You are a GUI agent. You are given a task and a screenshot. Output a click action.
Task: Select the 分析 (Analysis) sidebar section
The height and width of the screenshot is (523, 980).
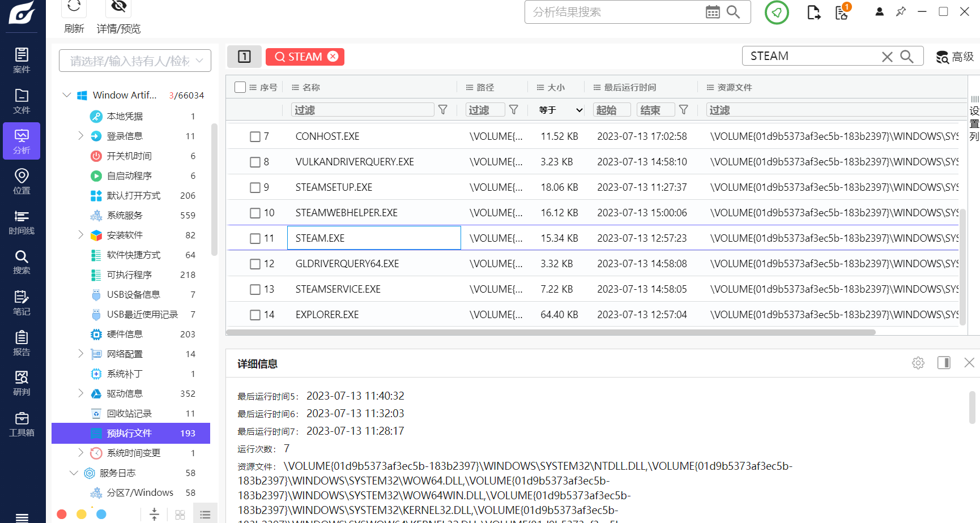22,141
